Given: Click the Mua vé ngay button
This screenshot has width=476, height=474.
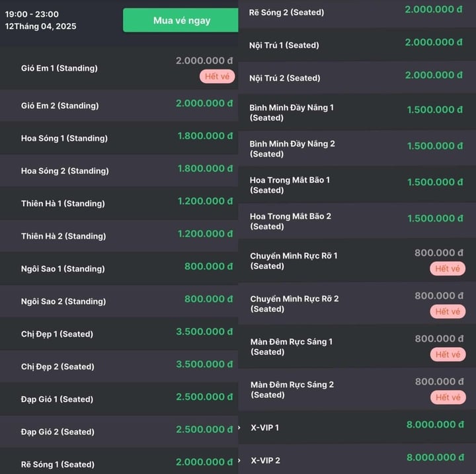Looking at the screenshot, I should (181, 20).
